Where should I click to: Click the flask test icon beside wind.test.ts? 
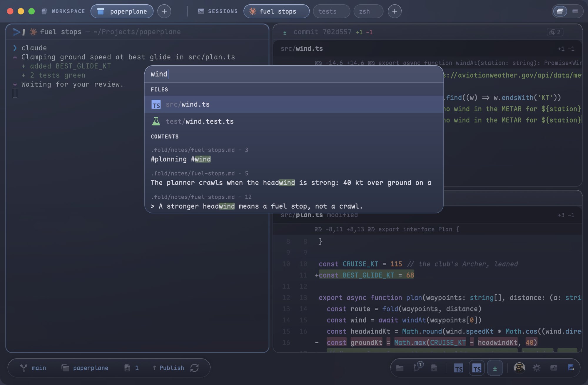point(156,121)
